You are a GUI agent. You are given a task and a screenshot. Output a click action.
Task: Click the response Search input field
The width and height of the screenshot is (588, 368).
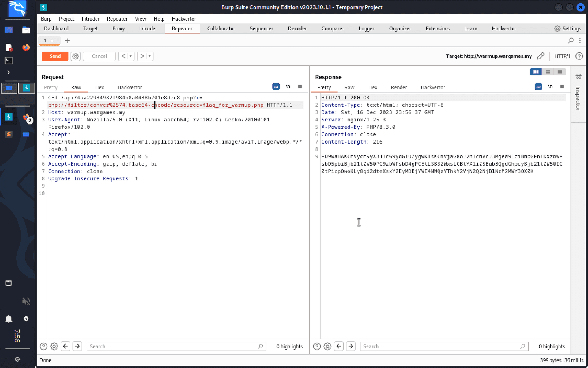pos(441,346)
